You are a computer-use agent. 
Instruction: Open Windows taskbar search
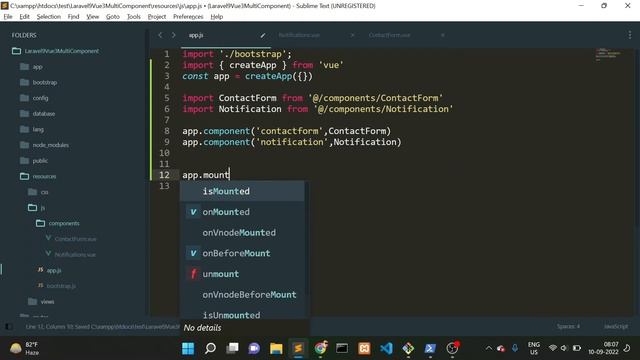210,348
